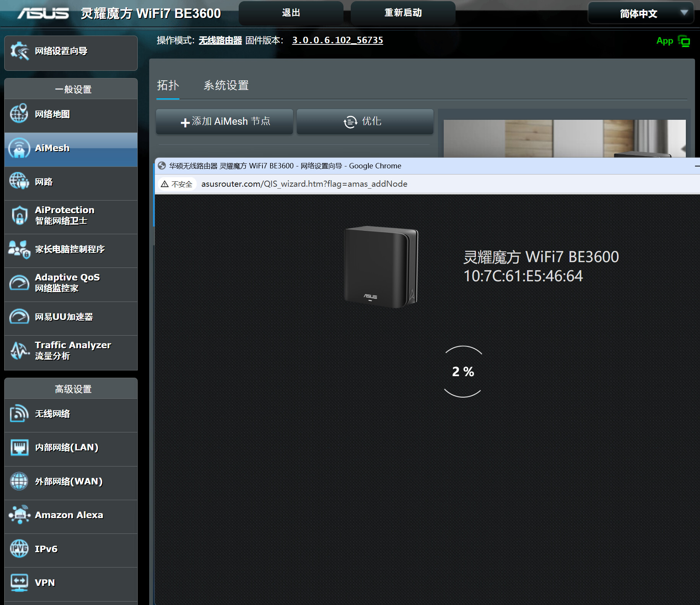This screenshot has width=700, height=605.
Task: Click the AiProtection shield icon
Action: [x=19, y=215]
